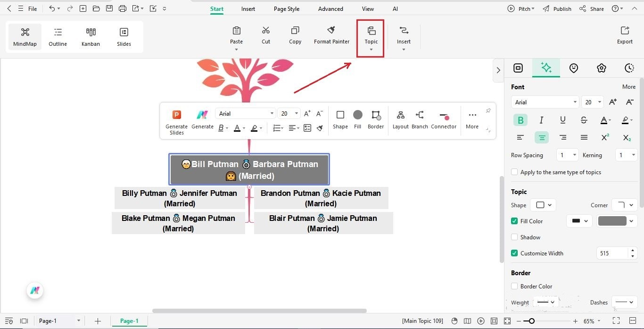Open the sticker/emoji panel tab

(573, 68)
